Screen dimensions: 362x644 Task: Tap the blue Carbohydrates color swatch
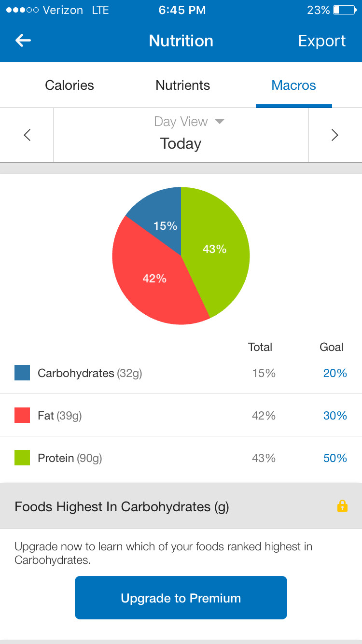pyautogui.click(x=22, y=373)
